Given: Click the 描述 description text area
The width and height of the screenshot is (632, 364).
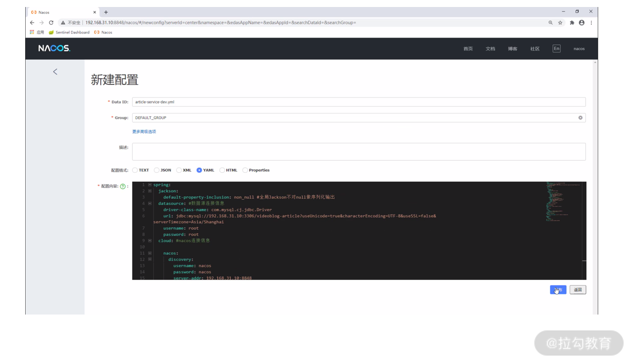Looking at the screenshot, I should 359,152.
